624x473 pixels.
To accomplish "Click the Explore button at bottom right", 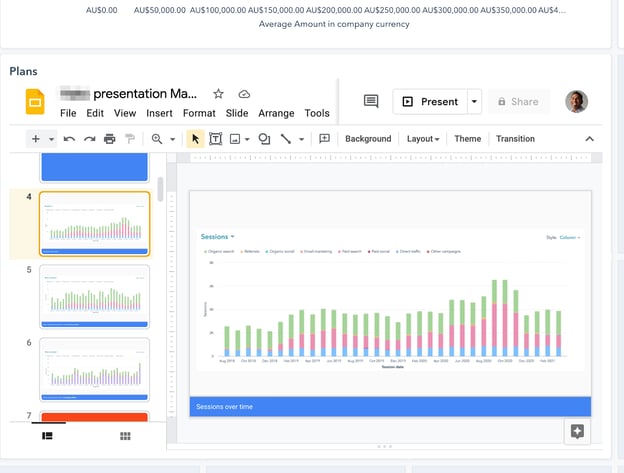I will (576, 431).
